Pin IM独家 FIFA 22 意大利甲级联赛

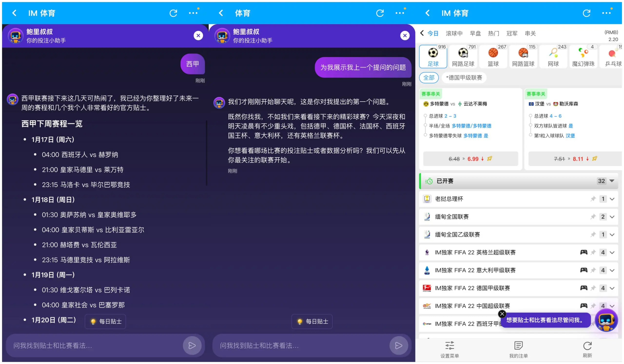tap(593, 270)
